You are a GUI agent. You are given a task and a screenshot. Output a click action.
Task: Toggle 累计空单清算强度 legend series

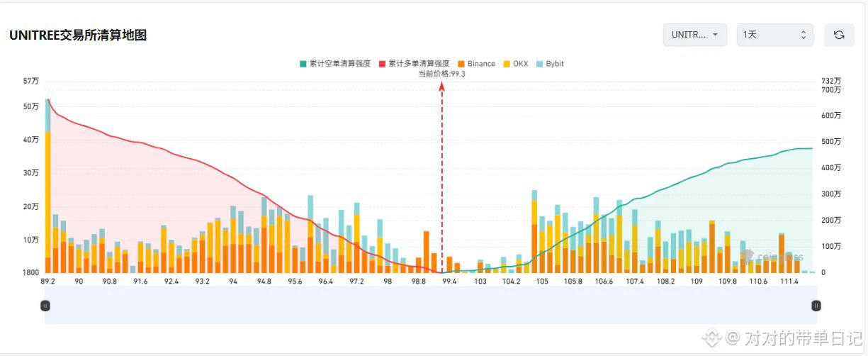pyautogui.click(x=335, y=64)
